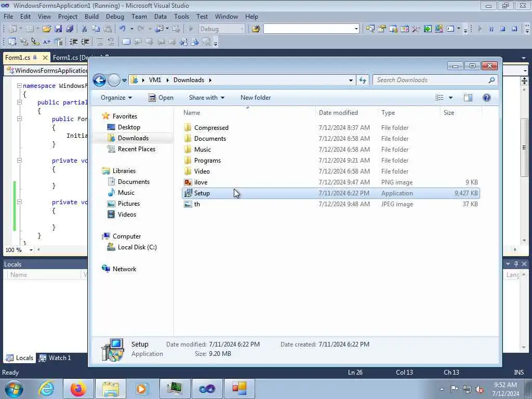Select the Network item in navigation pane

click(124, 269)
